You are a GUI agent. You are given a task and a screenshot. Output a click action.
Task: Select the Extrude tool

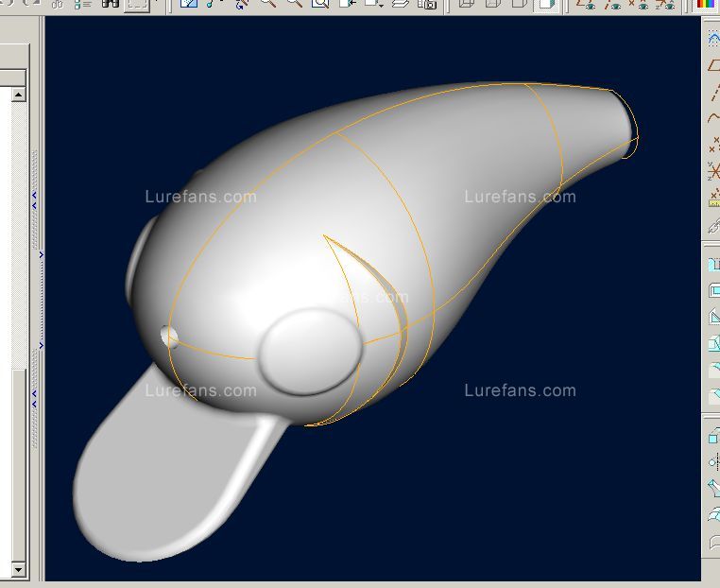tap(714, 435)
